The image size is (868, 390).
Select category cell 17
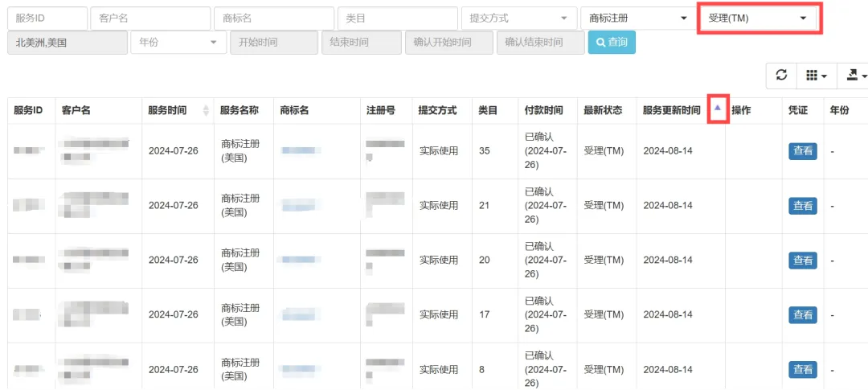485,314
